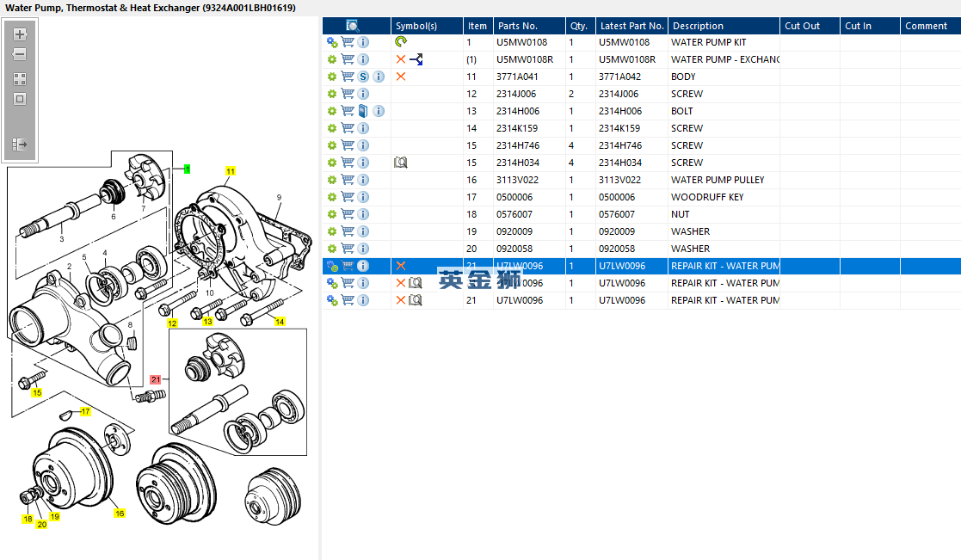Sort table by Parts No. column header

point(518,26)
